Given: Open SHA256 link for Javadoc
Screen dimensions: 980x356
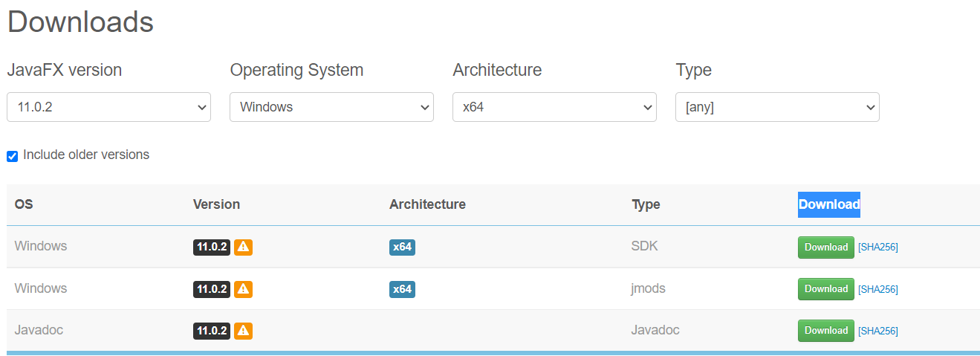Looking at the screenshot, I should [x=878, y=331].
